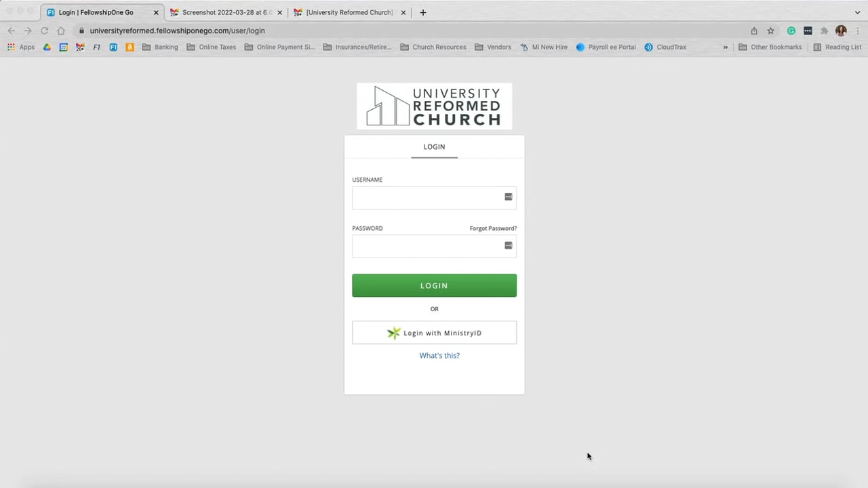The width and height of the screenshot is (868, 488).
Task: Focus the Password input field
Action: 434,246
